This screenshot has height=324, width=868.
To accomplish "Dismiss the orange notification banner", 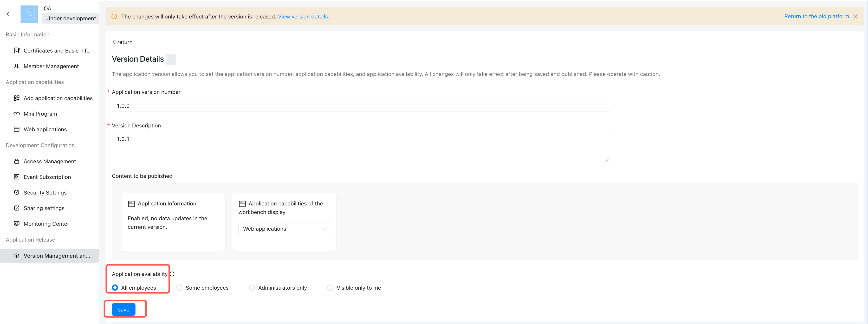I will (x=856, y=16).
